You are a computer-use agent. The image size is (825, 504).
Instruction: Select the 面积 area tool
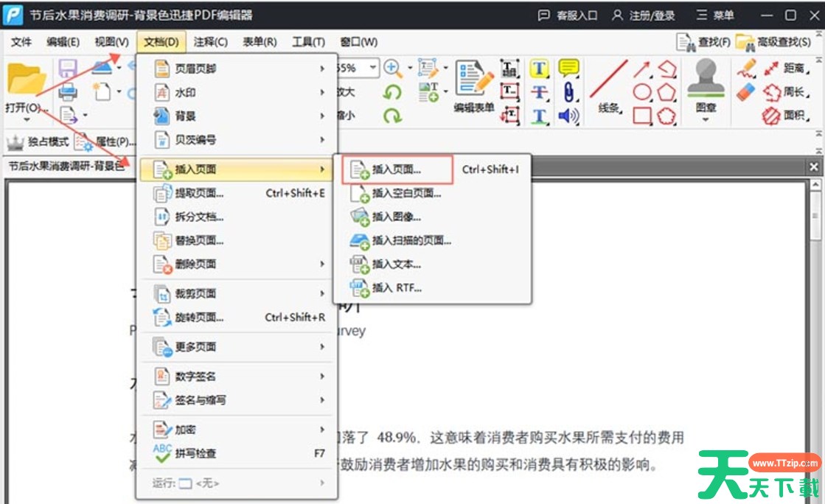[787, 115]
